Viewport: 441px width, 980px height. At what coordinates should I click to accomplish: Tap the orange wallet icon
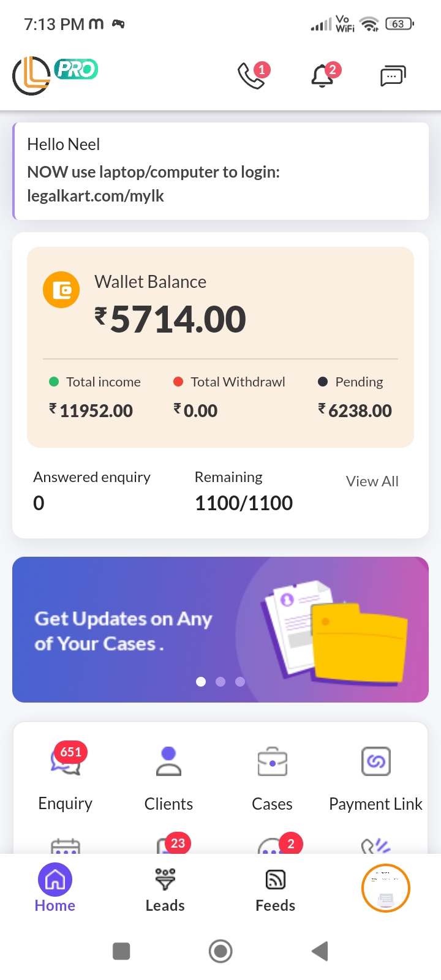tap(61, 290)
